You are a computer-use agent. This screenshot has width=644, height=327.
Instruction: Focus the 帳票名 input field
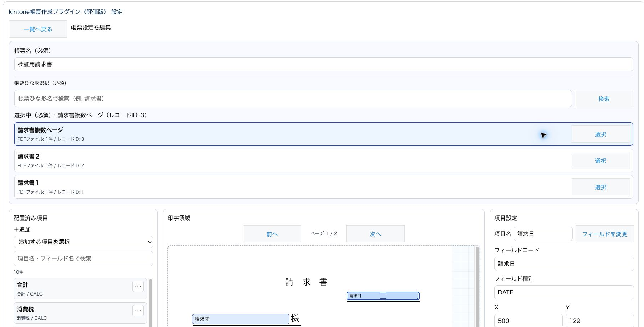(324, 64)
